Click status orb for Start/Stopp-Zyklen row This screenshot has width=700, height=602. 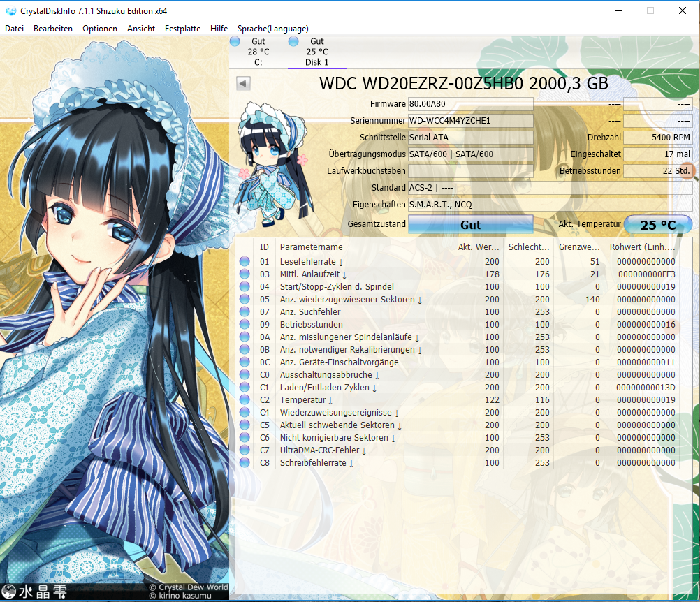point(245,286)
